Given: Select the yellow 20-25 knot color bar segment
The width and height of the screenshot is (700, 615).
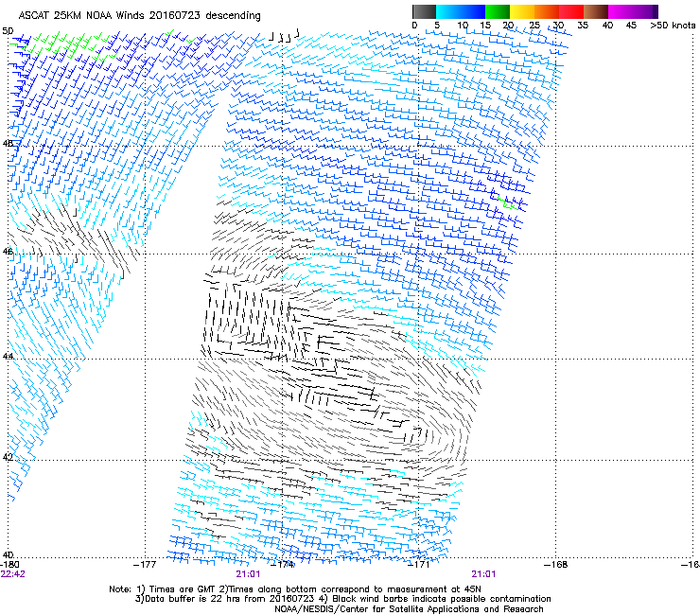Looking at the screenshot, I should pyautogui.click(x=522, y=11).
